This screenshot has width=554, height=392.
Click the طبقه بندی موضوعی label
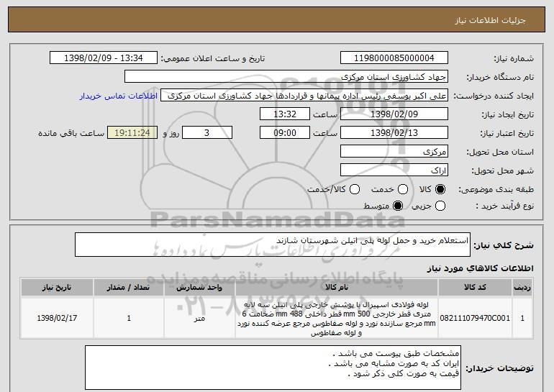[x=496, y=190]
